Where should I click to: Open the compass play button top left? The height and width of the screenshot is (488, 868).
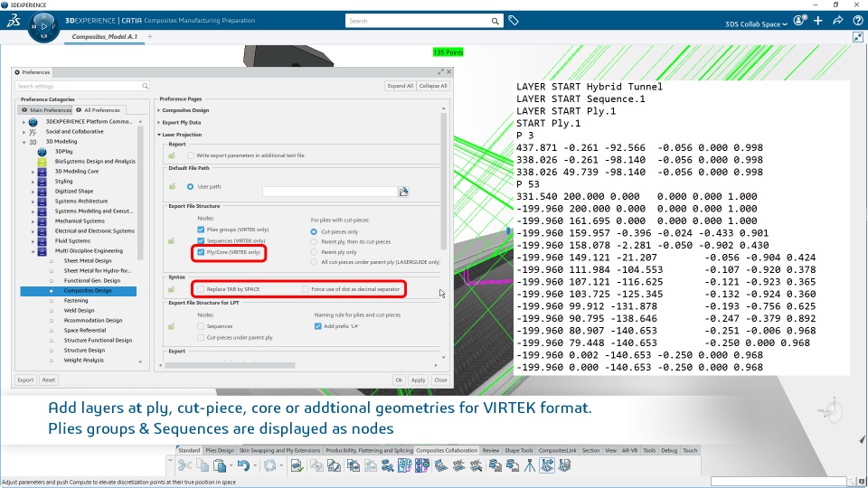tap(43, 26)
